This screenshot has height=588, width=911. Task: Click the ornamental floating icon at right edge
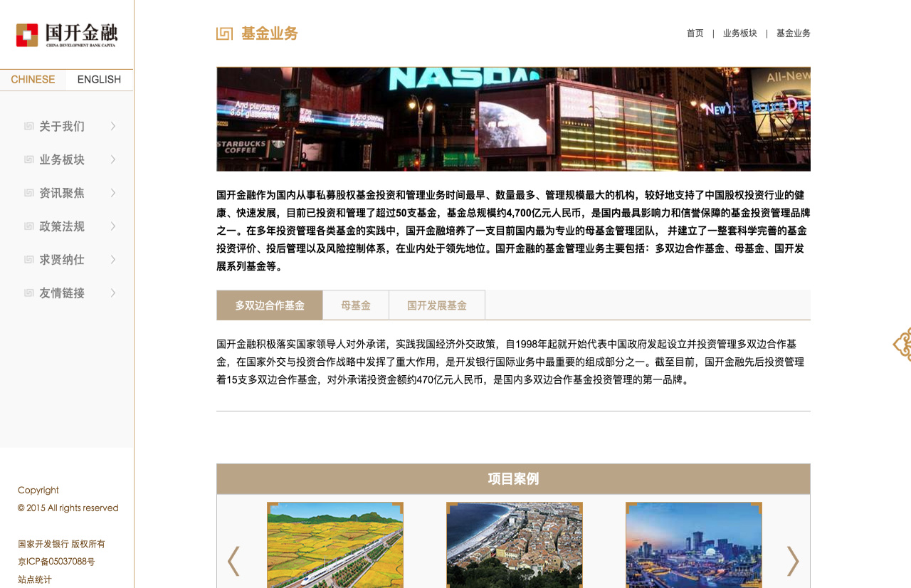tap(902, 345)
